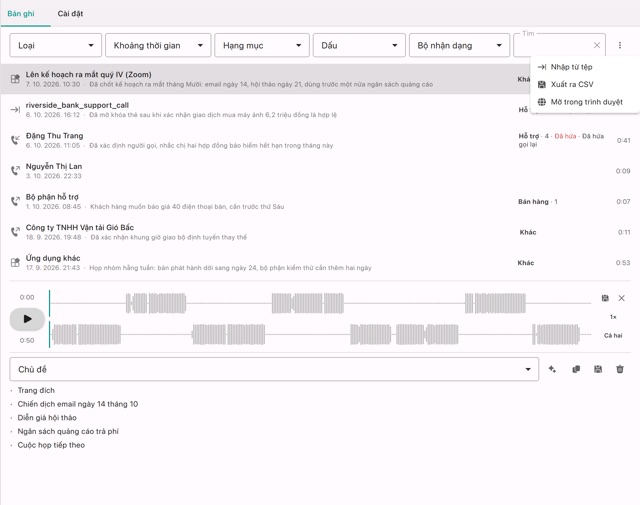Play the recording audio
This screenshot has width=640, height=505.
(27, 319)
